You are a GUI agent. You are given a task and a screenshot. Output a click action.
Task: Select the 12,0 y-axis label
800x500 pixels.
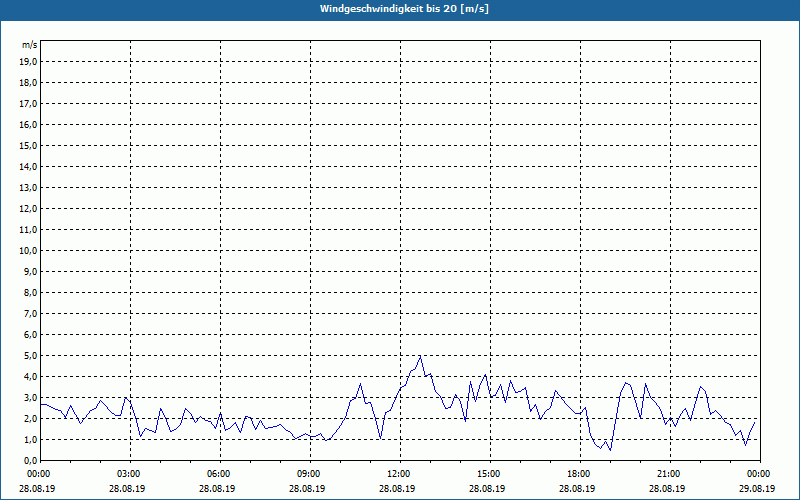(x=29, y=208)
